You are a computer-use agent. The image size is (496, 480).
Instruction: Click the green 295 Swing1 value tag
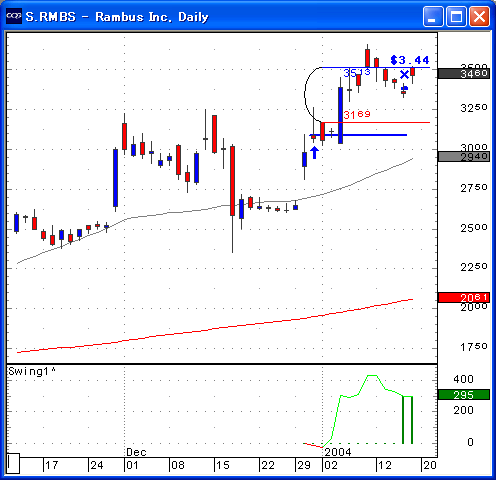click(x=464, y=395)
